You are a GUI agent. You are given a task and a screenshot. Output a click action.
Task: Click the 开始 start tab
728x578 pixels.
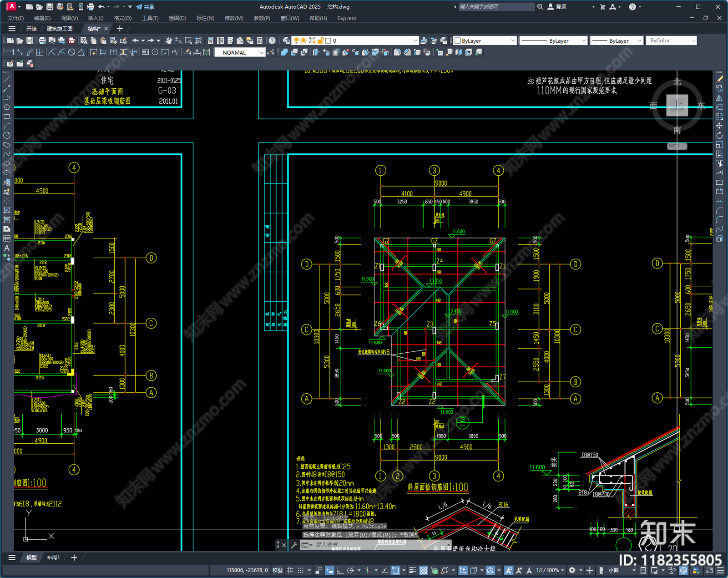[x=31, y=29]
